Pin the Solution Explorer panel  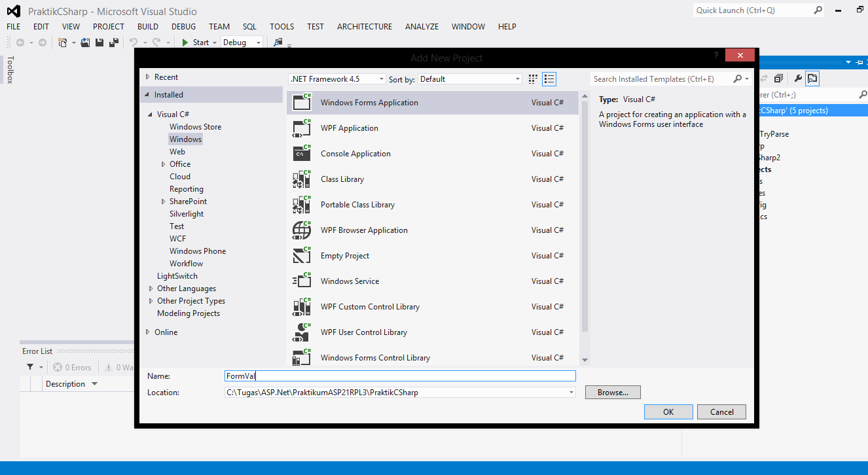[x=859, y=63]
